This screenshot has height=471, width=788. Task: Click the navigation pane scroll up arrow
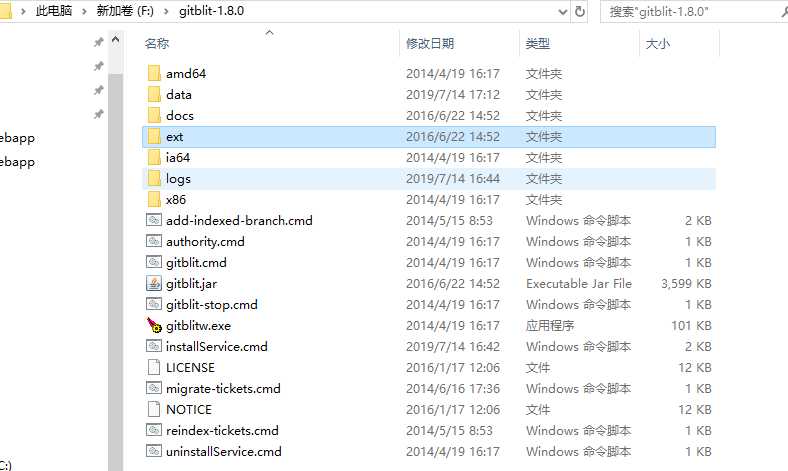pyautogui.click(x=116, y=40)
